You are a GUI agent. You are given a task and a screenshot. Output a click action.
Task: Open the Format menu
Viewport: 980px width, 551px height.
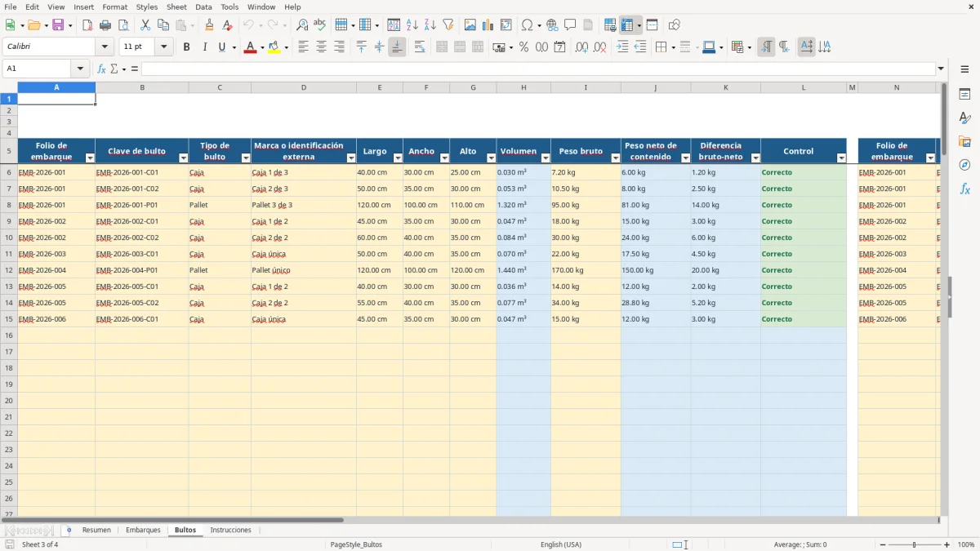tap(114, 7)
